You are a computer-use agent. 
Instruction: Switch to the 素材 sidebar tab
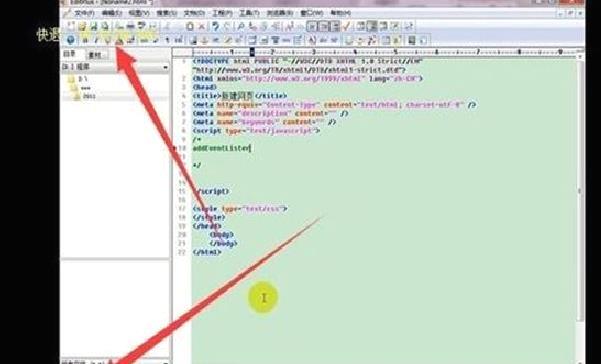pyautogui.click(x=95, y=55)
